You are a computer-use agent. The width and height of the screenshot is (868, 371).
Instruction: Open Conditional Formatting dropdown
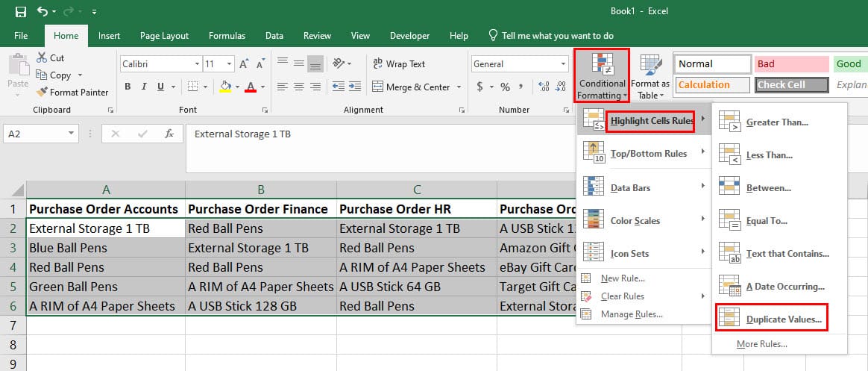[602, 76]
